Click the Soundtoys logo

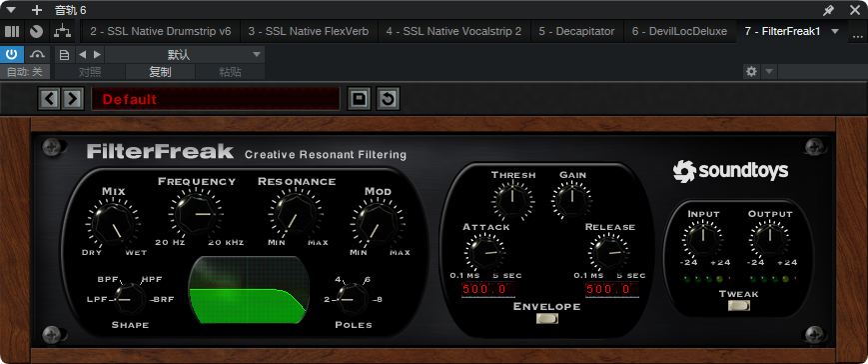tap(730, 171)
